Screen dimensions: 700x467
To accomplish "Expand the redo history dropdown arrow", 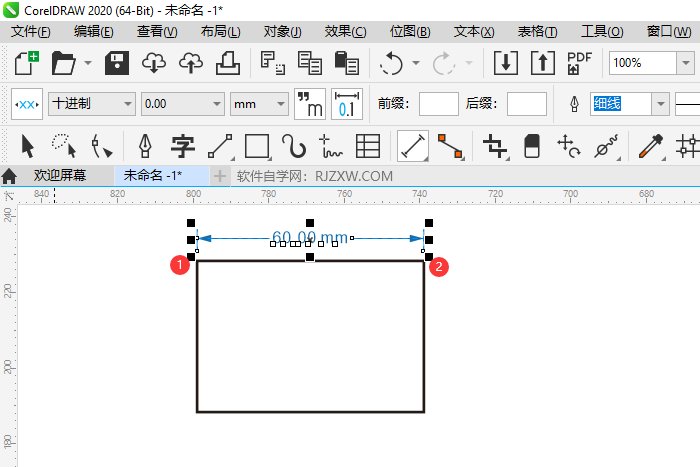I will tap(469, 63).
